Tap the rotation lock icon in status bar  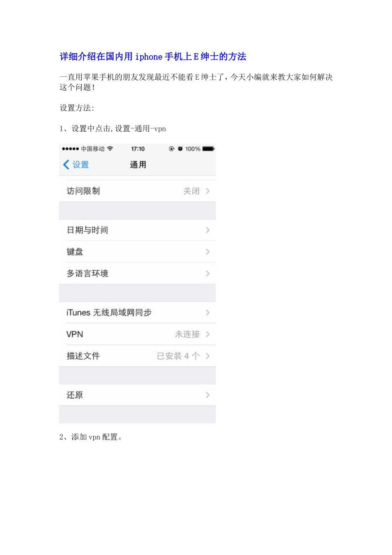coord(172,149)
